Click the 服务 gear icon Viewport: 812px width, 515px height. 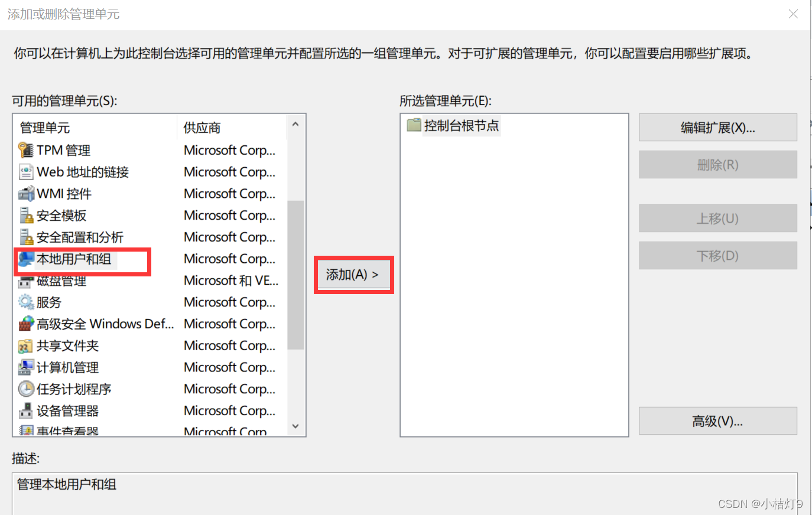point(26,302)
